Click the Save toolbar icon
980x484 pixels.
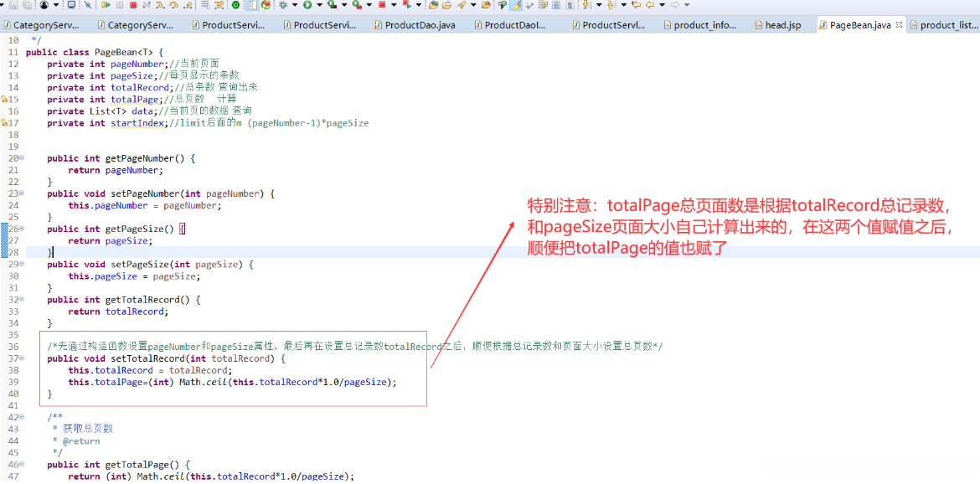13,5
